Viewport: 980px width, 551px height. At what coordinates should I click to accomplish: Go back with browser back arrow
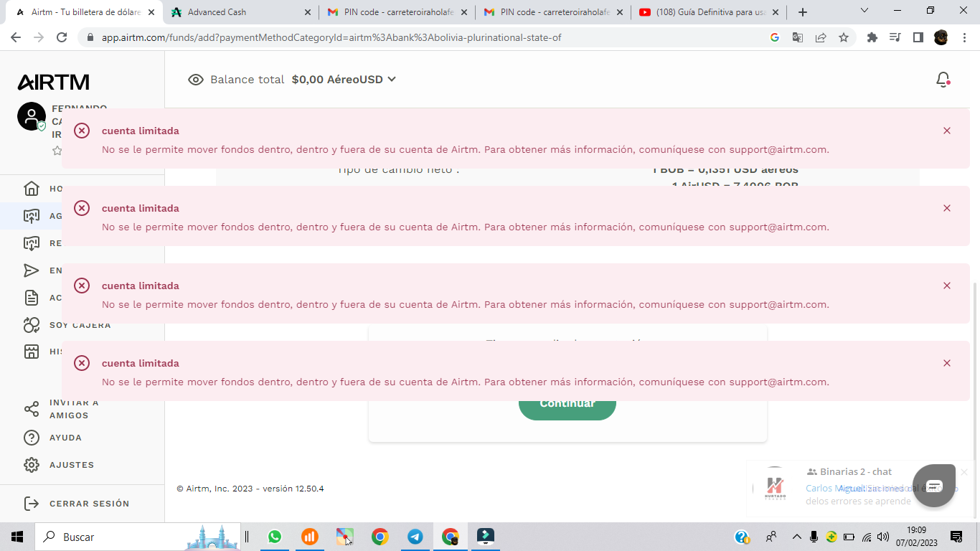coord(16,37)
